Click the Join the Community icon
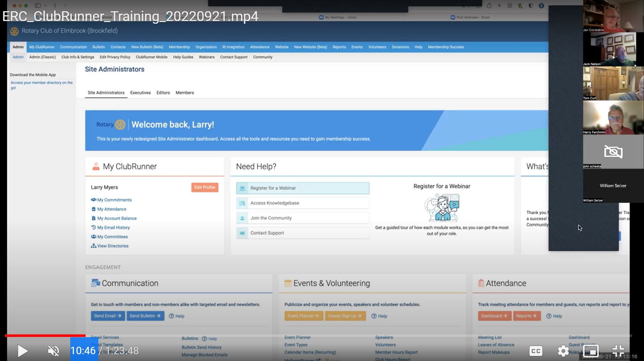 point(242,218)
